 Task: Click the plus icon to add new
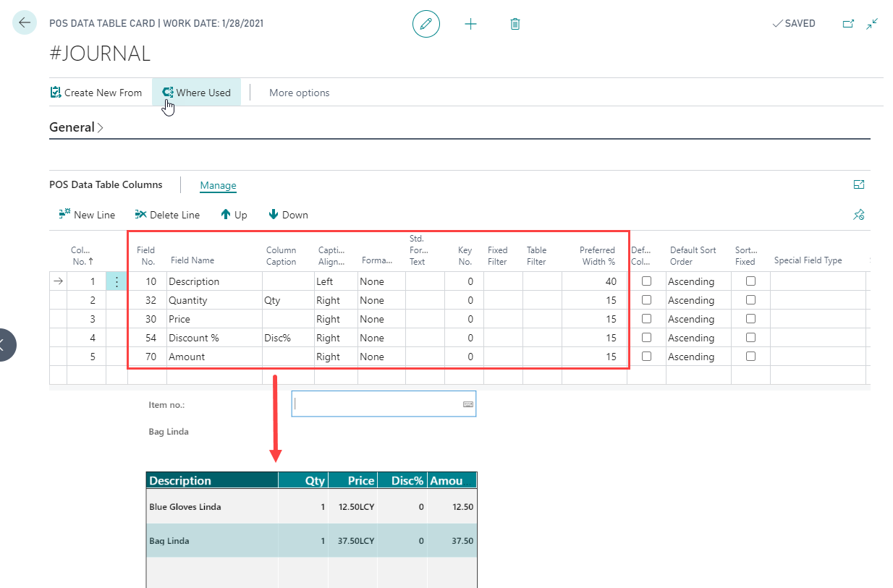tap(470, 24)
